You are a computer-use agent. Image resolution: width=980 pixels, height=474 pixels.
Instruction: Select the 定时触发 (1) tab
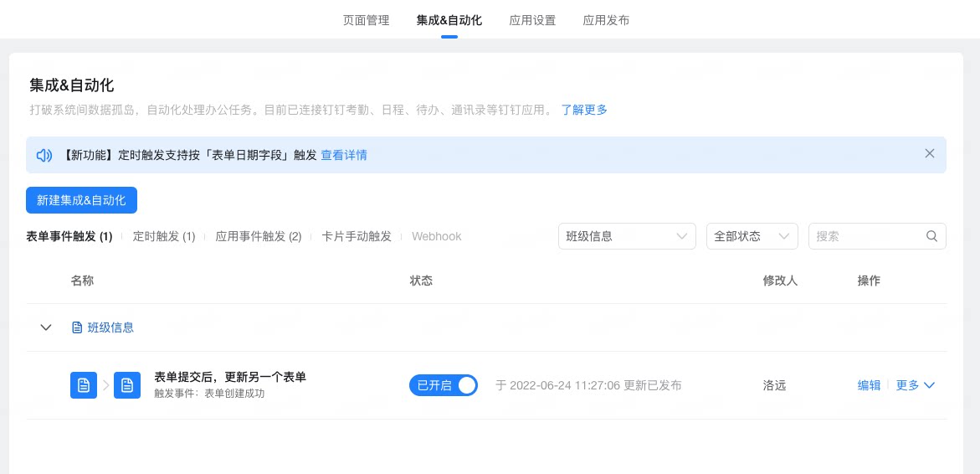164,236
